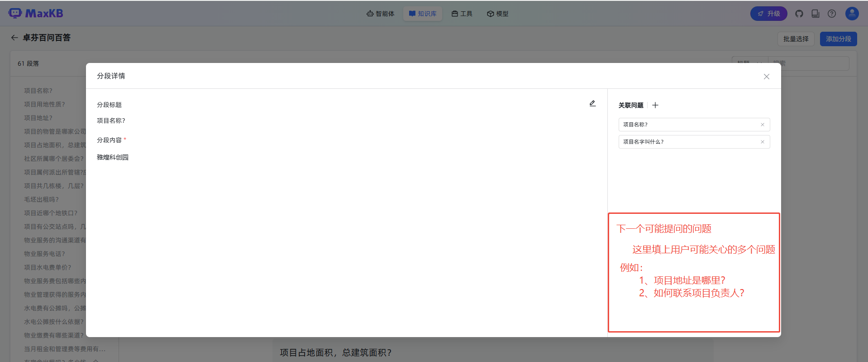868x362 pixels.
Task: Select '项目用地性质?' in the segment list
Action: pos(44,104)
